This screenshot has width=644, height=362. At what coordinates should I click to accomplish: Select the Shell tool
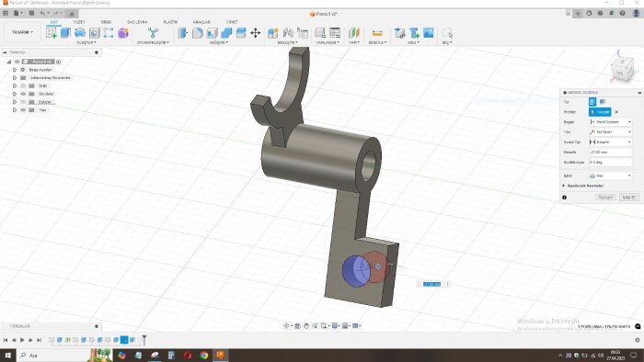click(212, 33)
